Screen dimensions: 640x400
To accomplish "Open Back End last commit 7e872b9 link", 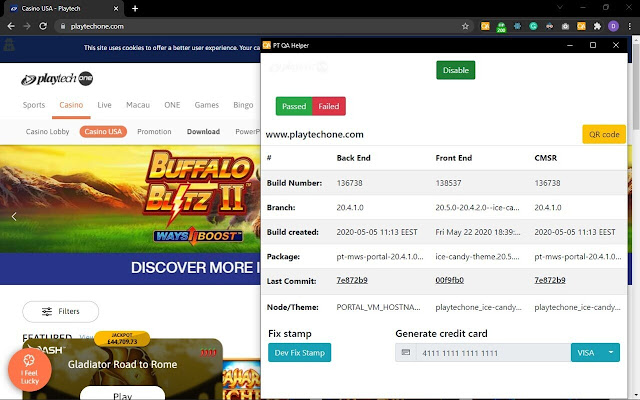I will click(x=352, y=280).
